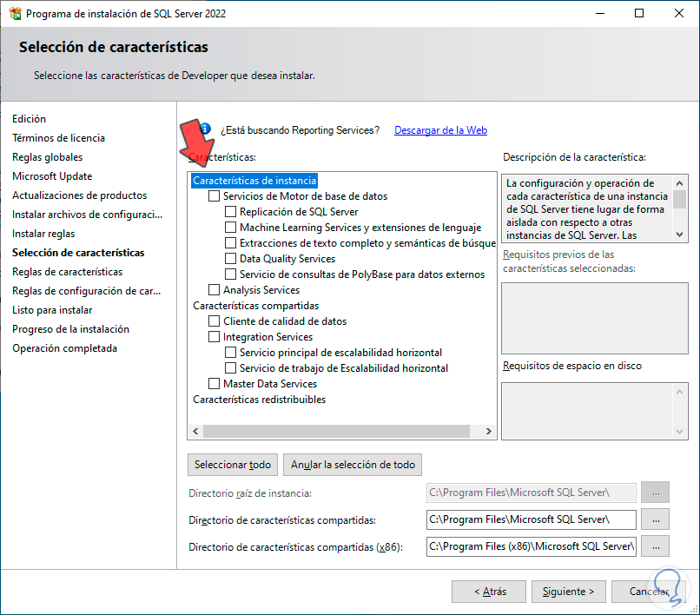Select Características redistribuibles tree heading
Viewport: 700px width, 615px height.
pos(260,400)
